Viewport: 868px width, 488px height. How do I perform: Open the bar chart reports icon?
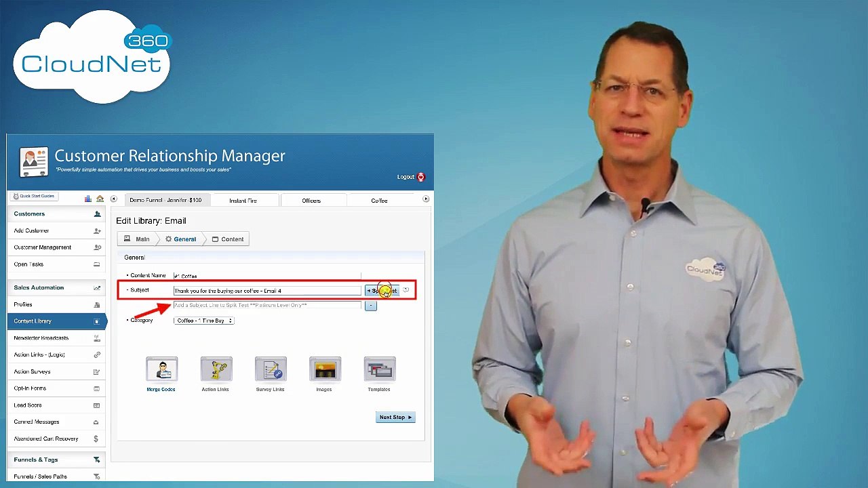point(87,199)
